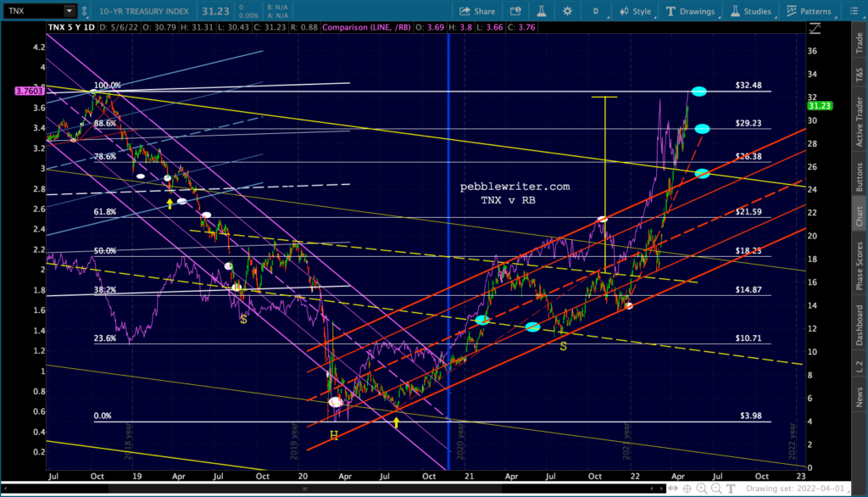Click the green 31.23 price axis bubble
868x497 pixels.
820,106
